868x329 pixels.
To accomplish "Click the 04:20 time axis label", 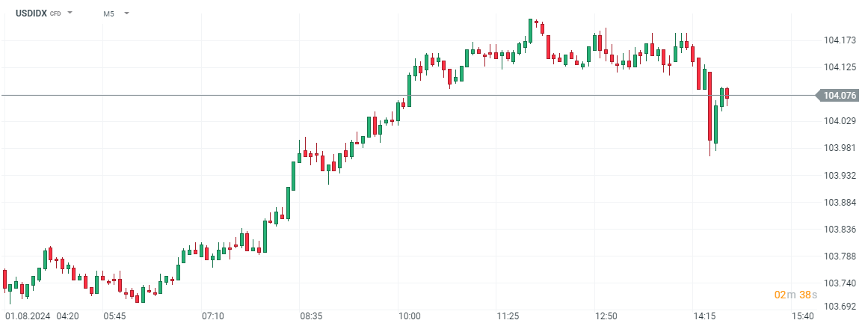I will point(68,316).
